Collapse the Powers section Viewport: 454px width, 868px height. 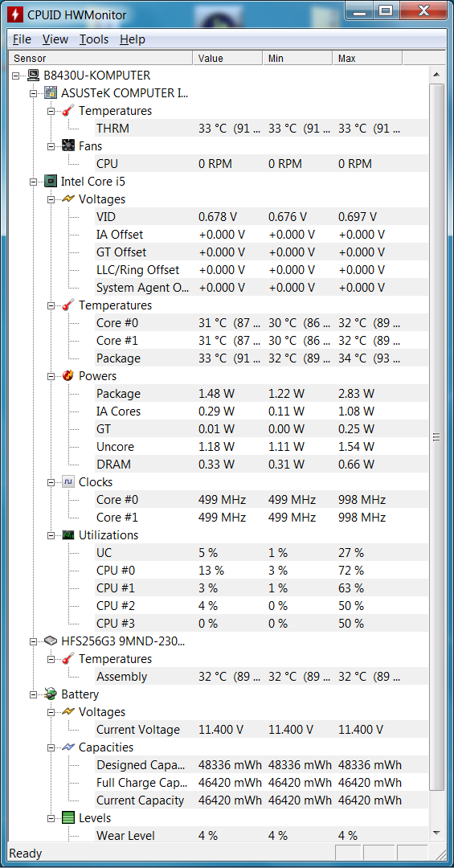point(51,376)
